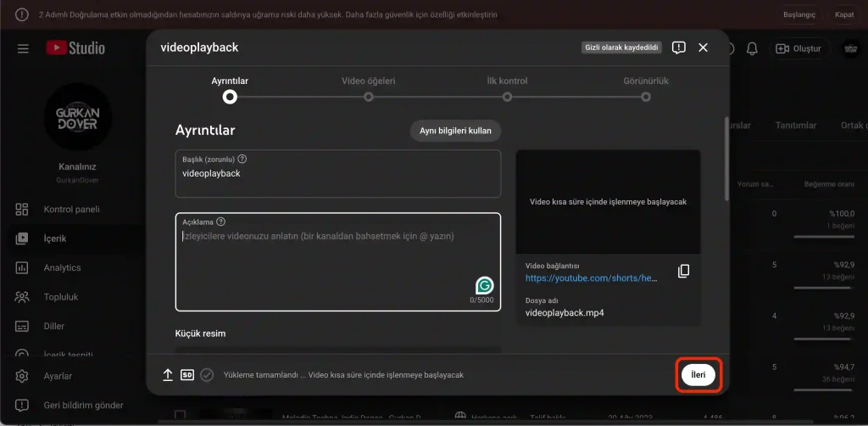This screenshot has width=868, height=426.
Task: Open the youtube.com/shorts video link
Action: (x=591, y=278)
